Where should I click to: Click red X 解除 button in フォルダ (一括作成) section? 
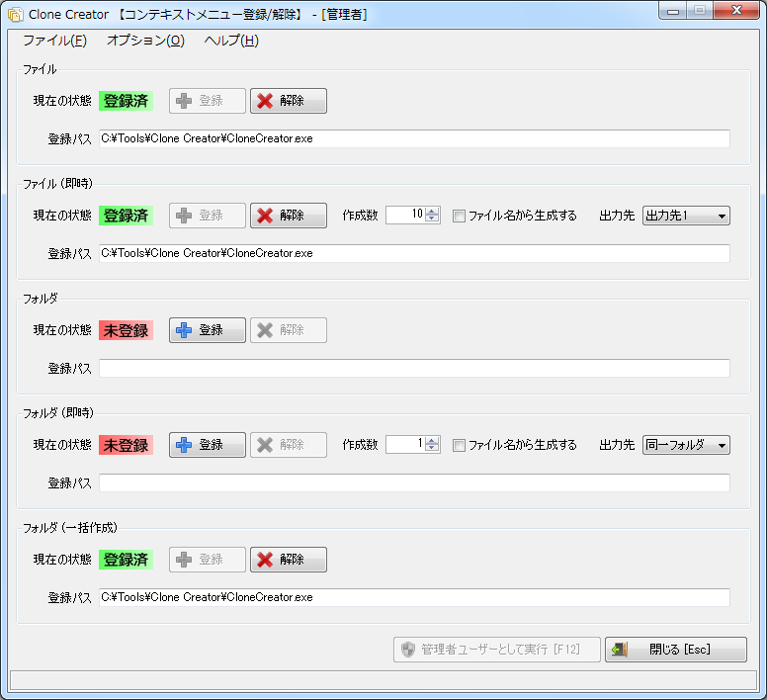pyautogui.click(x=288, y=560)
